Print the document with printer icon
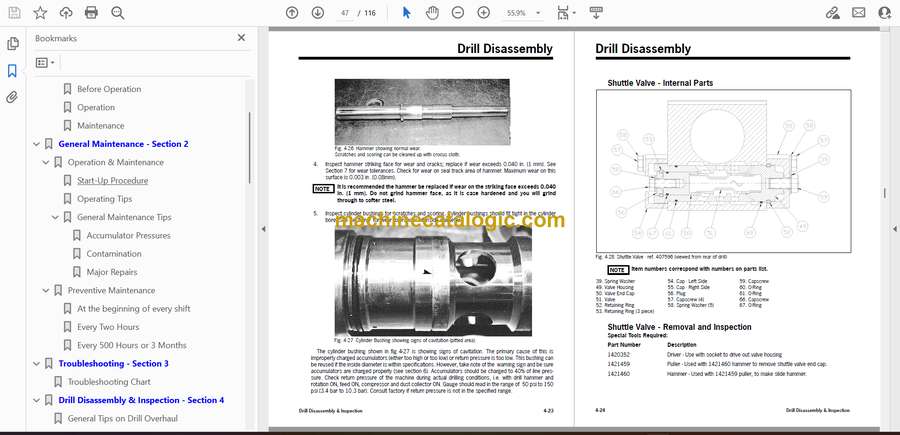Viewport: 900px width, 435px height. coord(91,13)
